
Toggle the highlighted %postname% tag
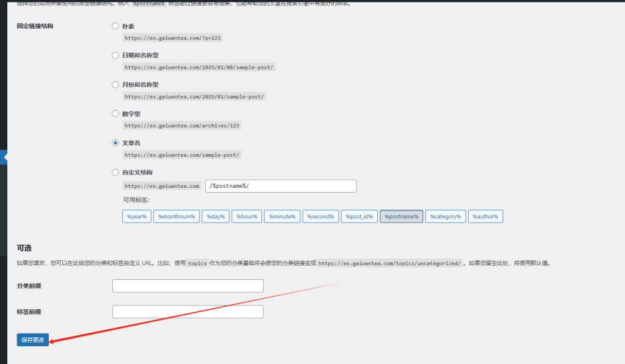(x=401, y=216)
